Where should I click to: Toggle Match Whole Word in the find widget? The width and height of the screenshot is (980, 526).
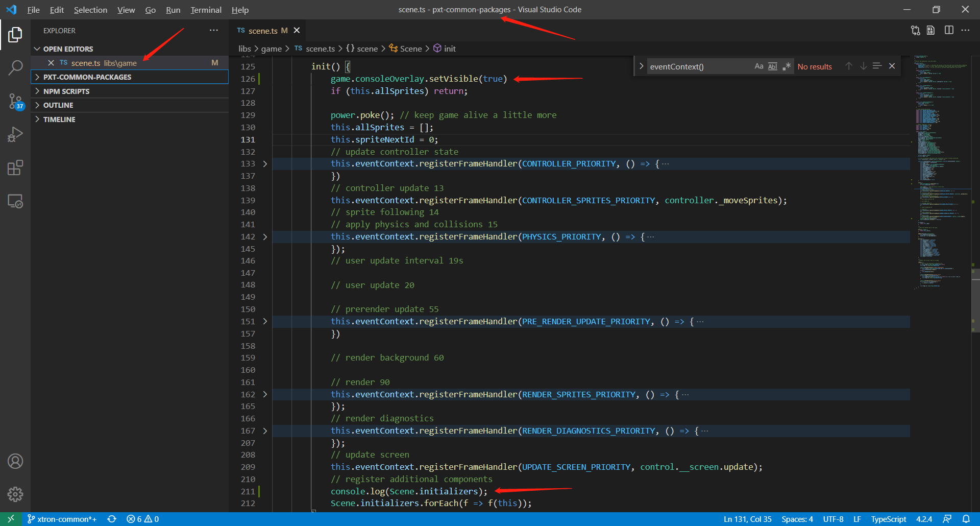(x=772, y=66)
